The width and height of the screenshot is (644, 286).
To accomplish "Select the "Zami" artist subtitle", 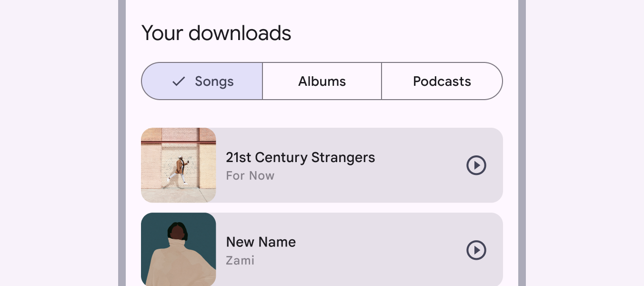I will pyautogui.click(x=240, y=261).
